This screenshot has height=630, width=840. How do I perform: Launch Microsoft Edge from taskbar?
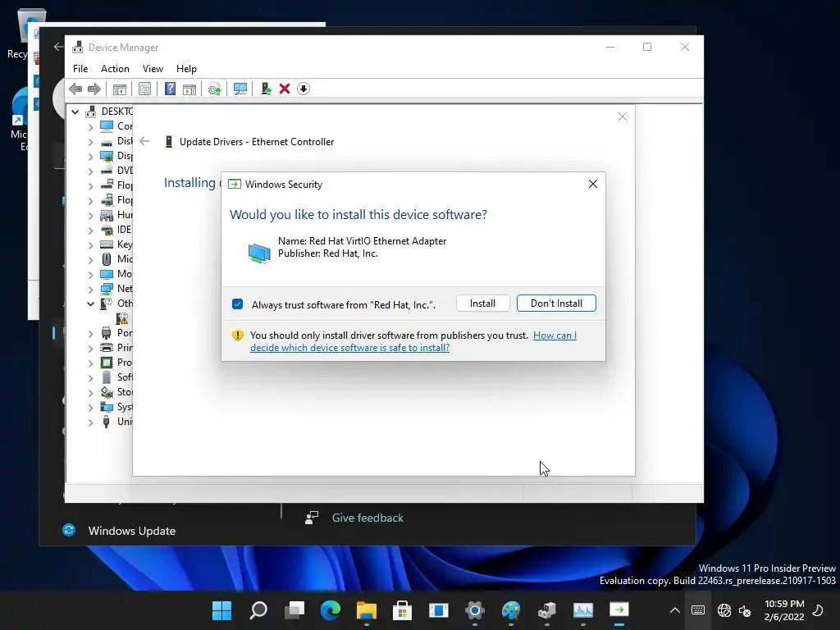point(330,610)
